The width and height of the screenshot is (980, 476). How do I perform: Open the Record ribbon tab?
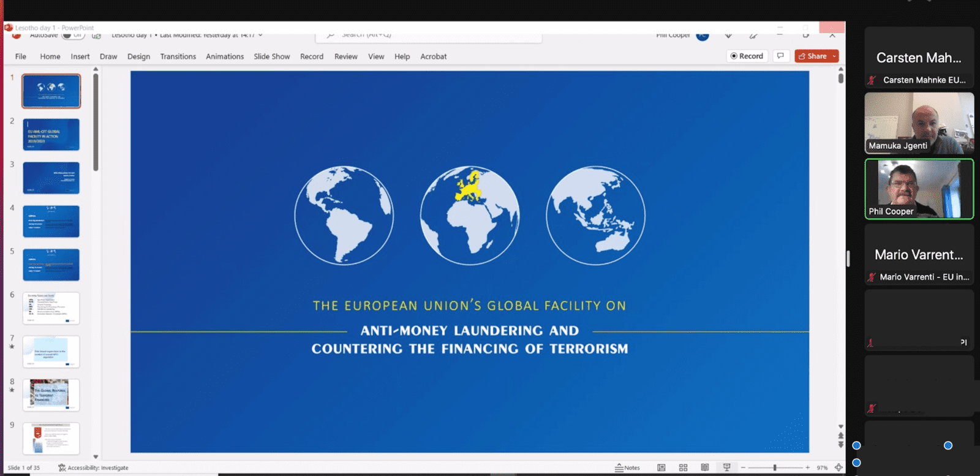312,56
